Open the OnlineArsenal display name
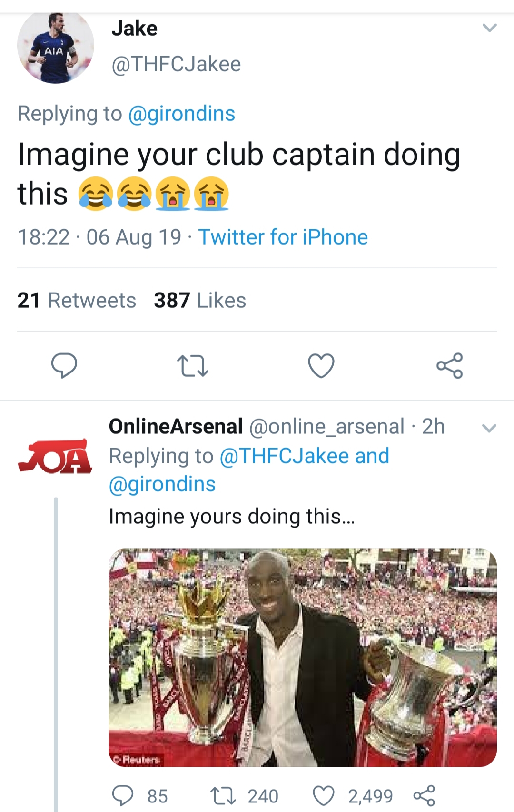The image size is (514, 812). pyautogui.click(x=176, y=426)
